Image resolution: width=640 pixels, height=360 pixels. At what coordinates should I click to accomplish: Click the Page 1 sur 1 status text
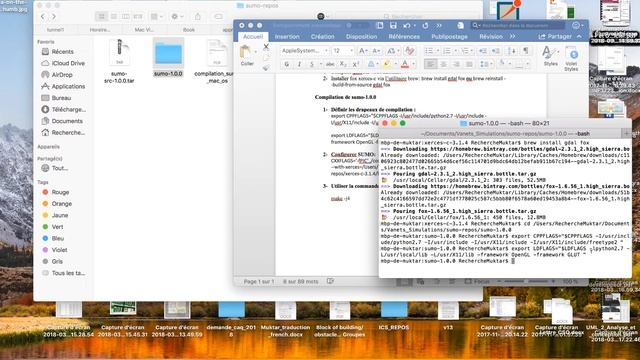259,281
